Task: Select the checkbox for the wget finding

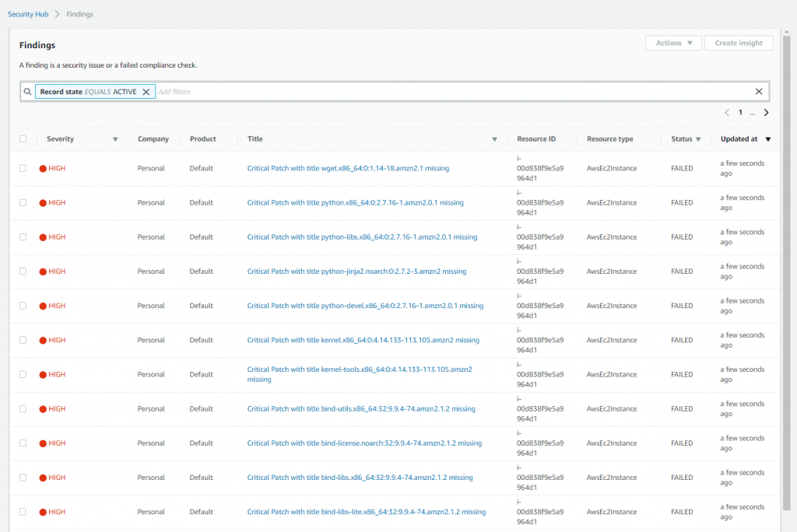Action: (23, 168)
